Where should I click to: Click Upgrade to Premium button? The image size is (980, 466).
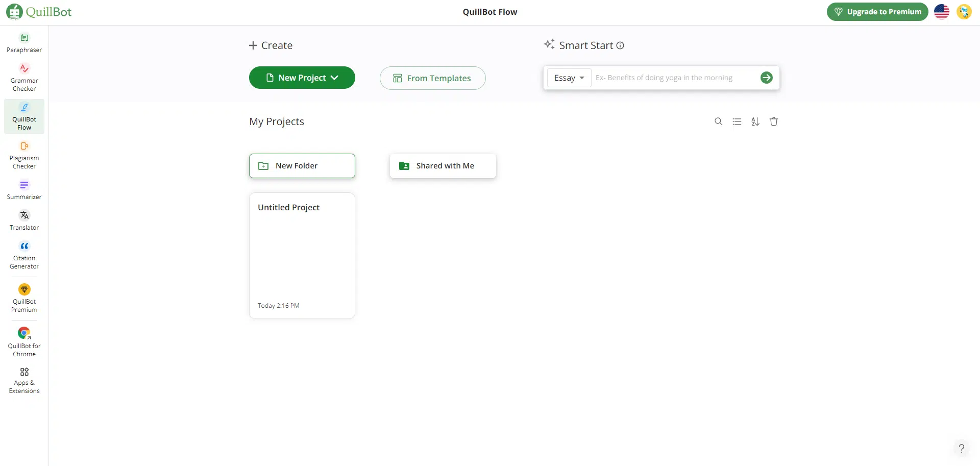click(877, 12)
